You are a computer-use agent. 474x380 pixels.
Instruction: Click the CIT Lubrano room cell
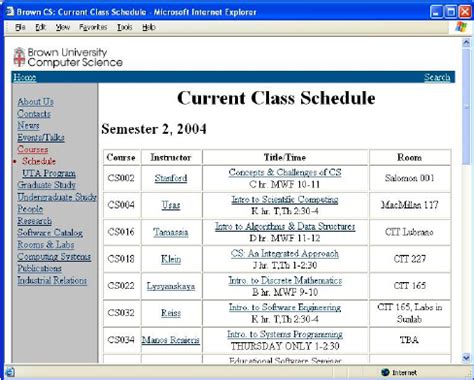(410, 232)
